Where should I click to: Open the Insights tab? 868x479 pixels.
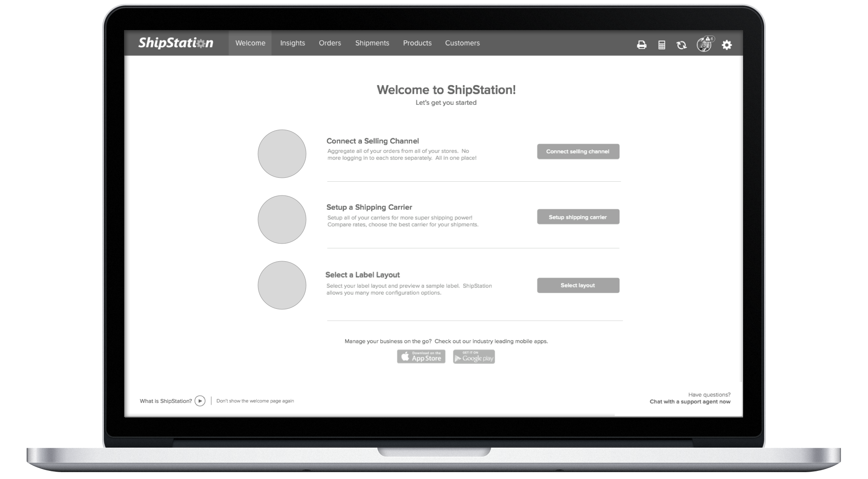[292, 43]
